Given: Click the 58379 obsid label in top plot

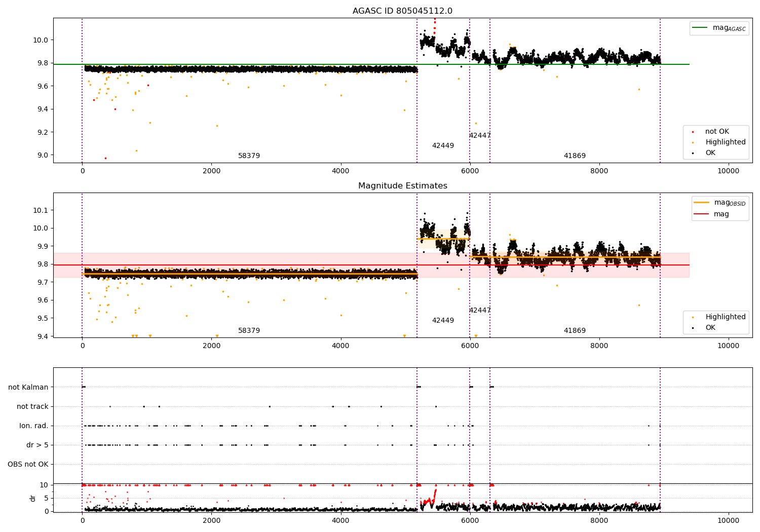Looking at the screenshot, I should [x=249, y=156].
